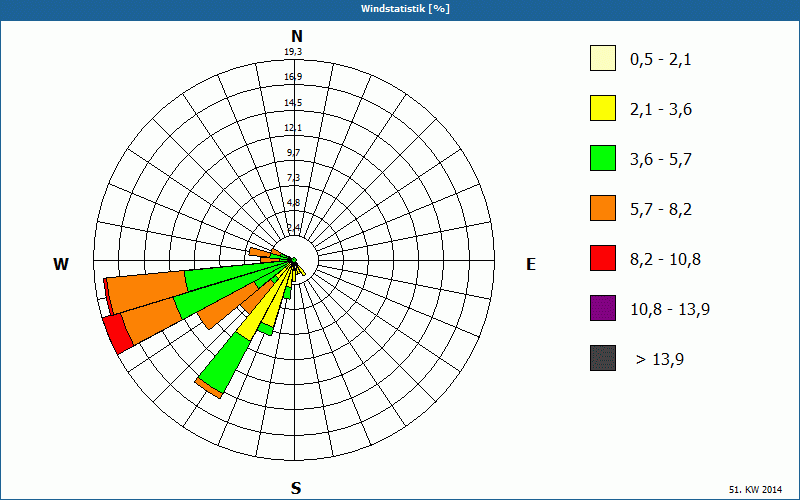Click the green 3,6 - 5,7 legend swatch
Image resolution: width=800 pixels, height=500 pixels.
pos(603,158)
